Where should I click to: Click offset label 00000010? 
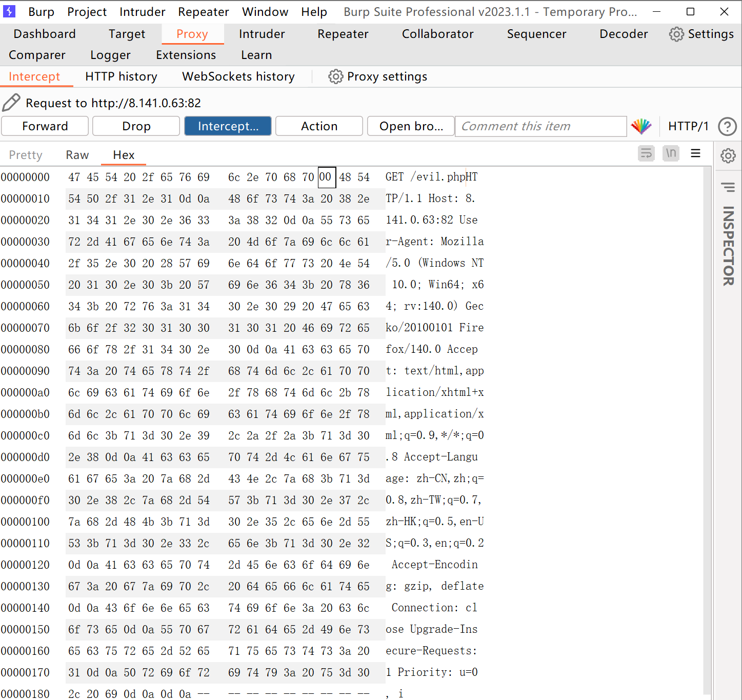25,199
